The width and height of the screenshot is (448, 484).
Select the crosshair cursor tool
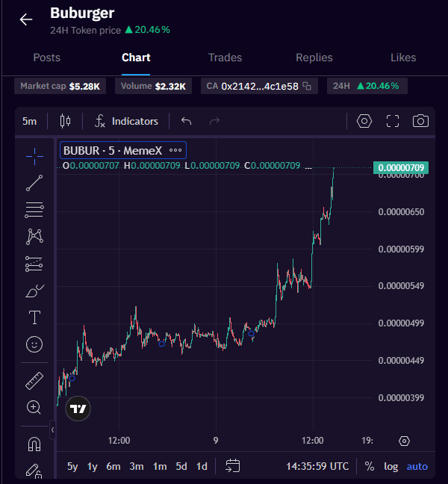click(34, 155)
